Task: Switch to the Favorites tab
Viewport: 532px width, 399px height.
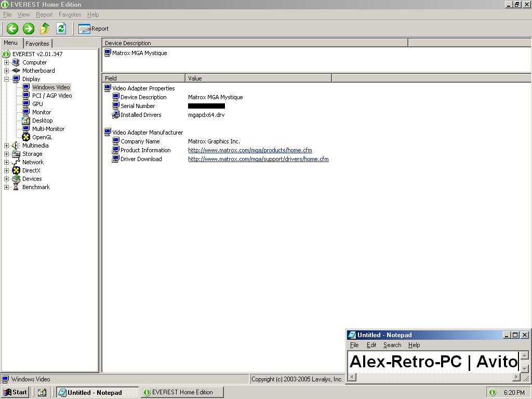Action: [37, 44]
